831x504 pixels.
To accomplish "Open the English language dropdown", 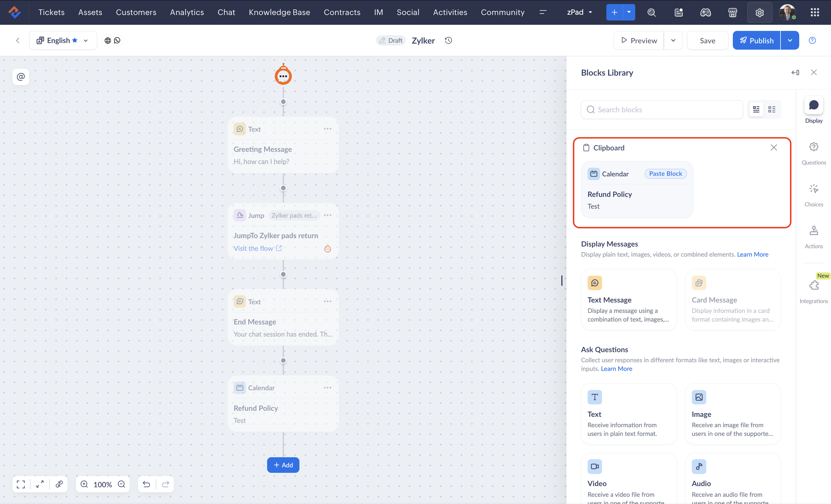I will [x=63, y=40].
